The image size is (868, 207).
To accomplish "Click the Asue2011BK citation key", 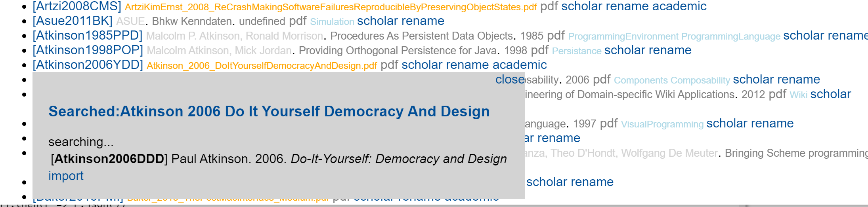I will click(x=73, y=21).
